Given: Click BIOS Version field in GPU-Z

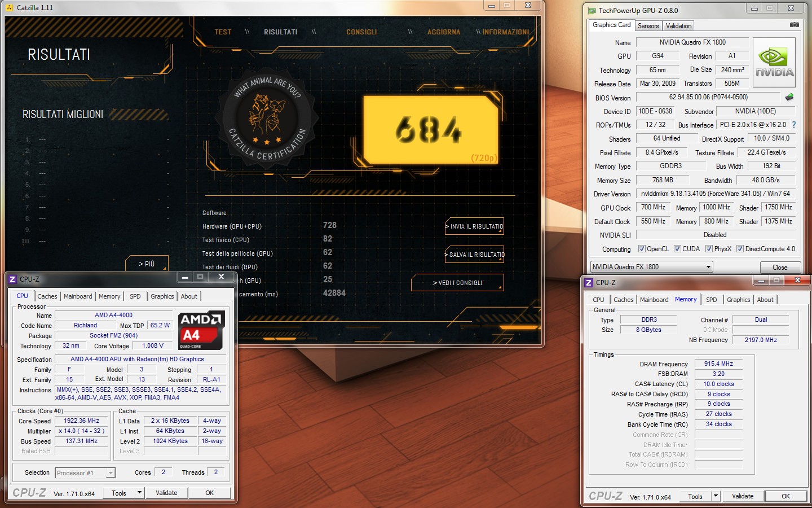Looking at the screenshot, I should 708,97.
